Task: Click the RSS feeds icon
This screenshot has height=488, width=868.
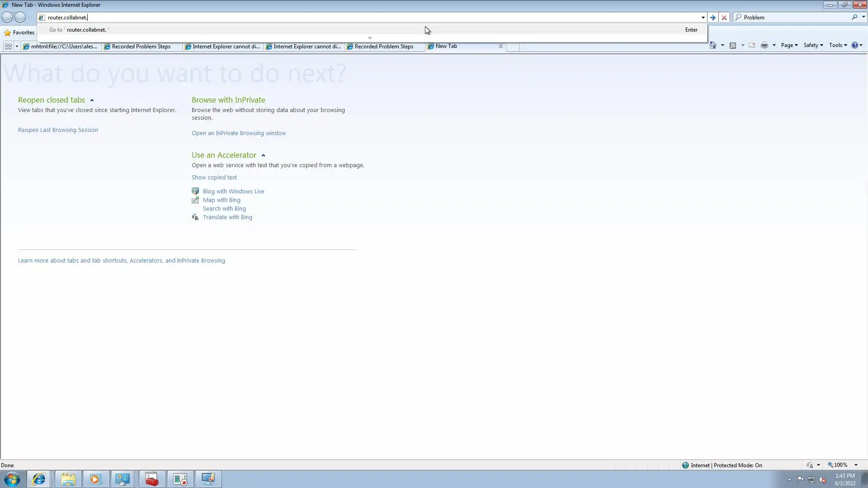Action: click(x=733, y=45)
